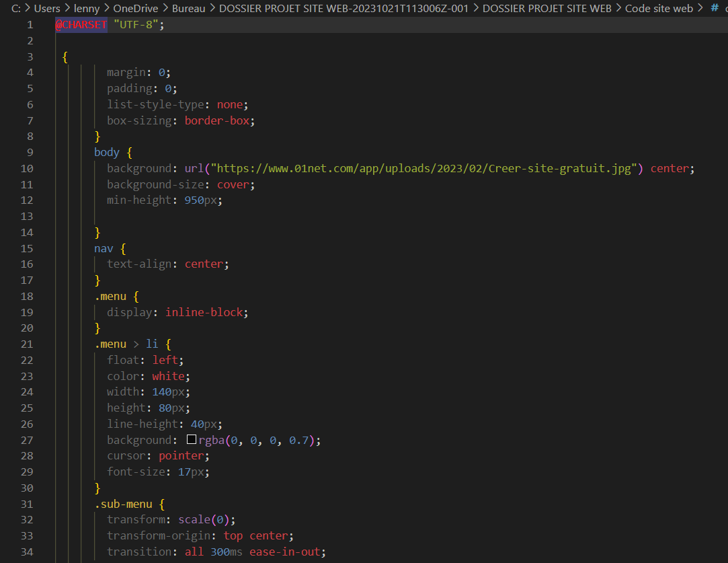Image resolution: width=728 pixels, height=563 pixels.
Task: Expand the 'Bureau' breadcrumb item
Action: (188, 9)
